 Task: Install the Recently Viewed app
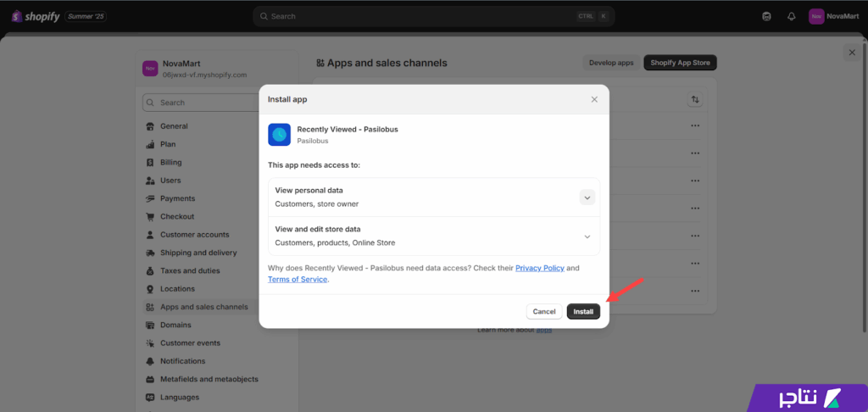[583, 312]
